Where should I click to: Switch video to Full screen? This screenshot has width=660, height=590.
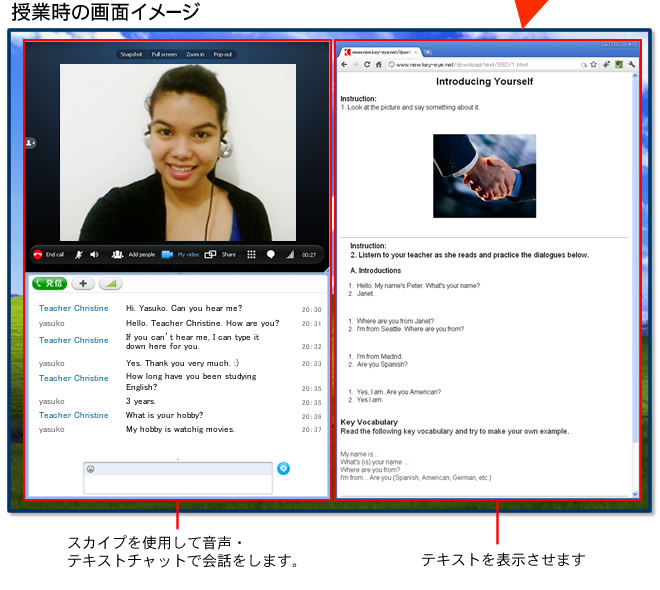[164, 54]
